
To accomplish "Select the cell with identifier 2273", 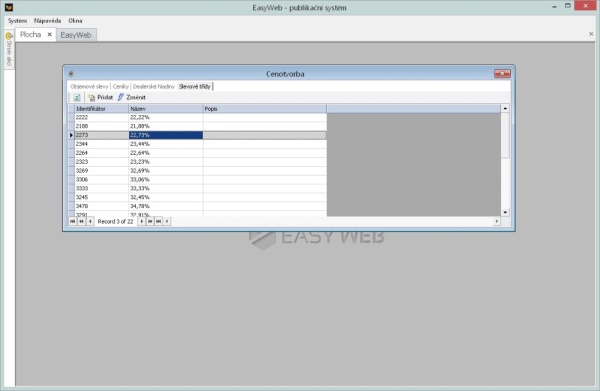I will tap(101, 135).
